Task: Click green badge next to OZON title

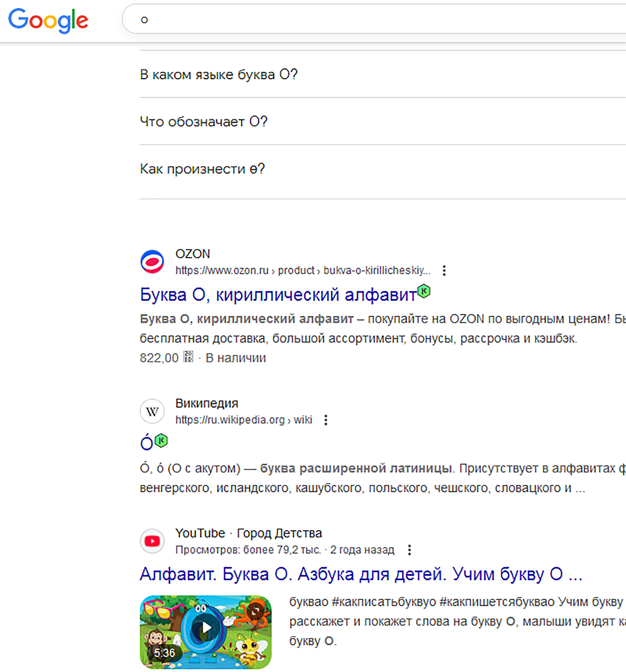Action: 423,291
